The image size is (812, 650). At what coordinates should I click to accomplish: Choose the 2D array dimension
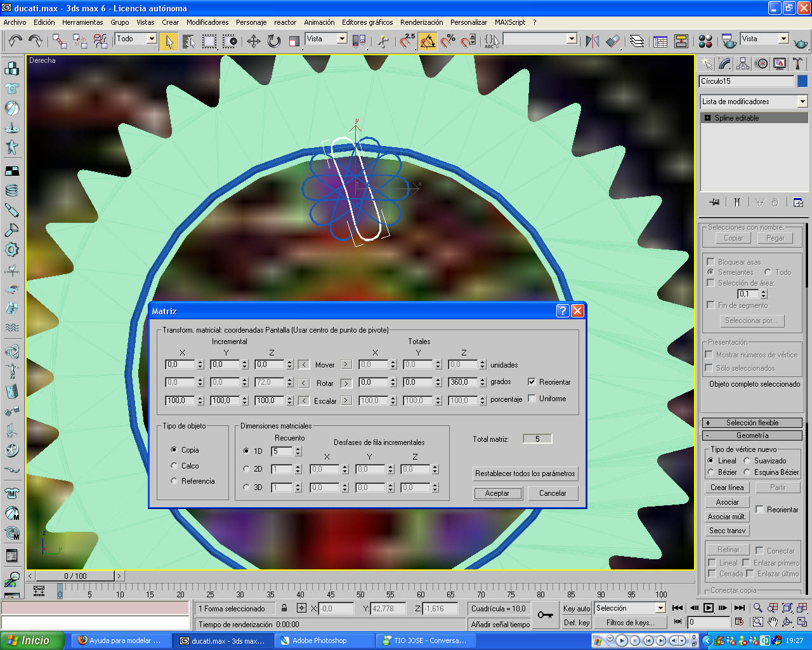point(246,469)
